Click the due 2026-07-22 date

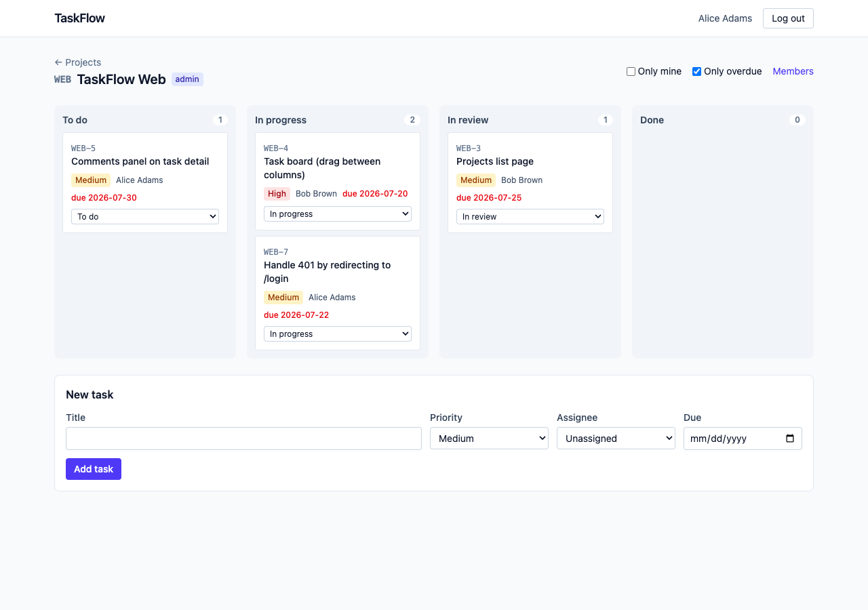pos(296,315)
